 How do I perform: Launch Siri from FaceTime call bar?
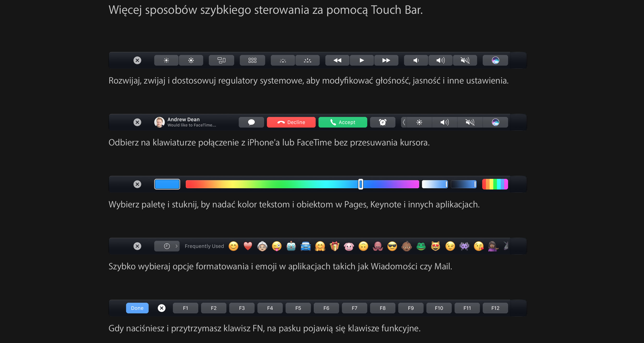tap(495, 122)
